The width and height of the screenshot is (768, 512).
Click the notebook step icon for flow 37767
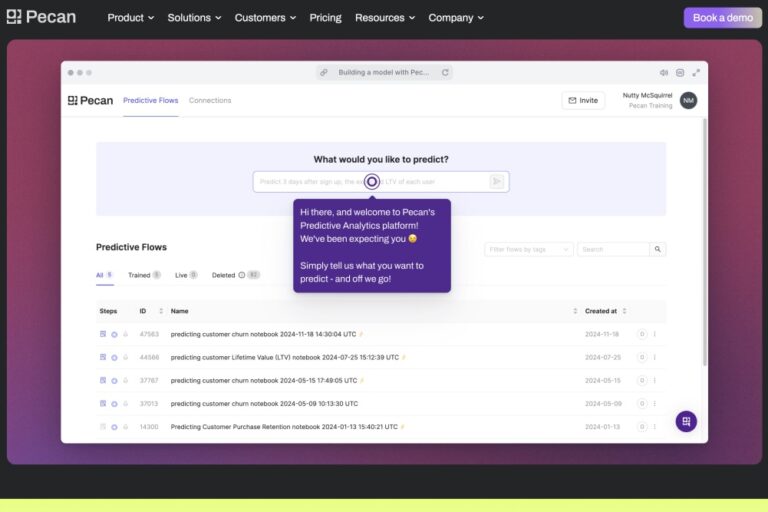[103, 380]
